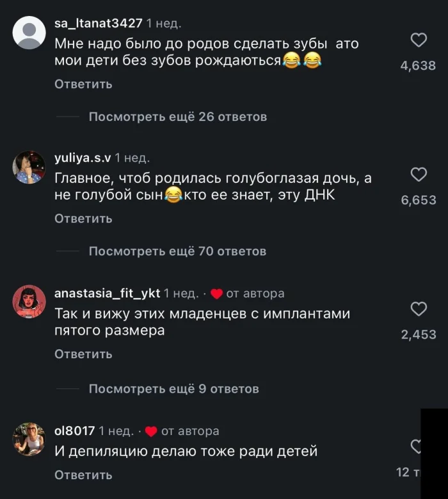
Task: Open yuliya.s.v's profile picture
Action: (x=29, y=168)
